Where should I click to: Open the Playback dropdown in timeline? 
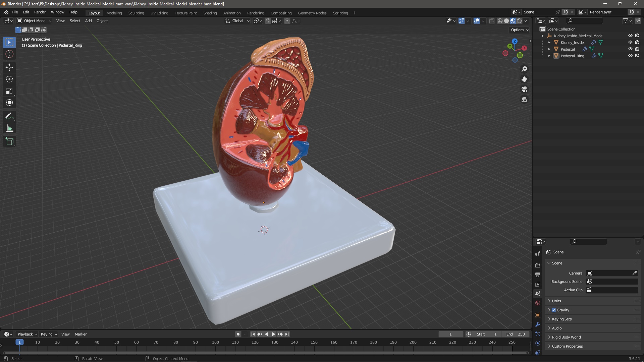[27, 334]
